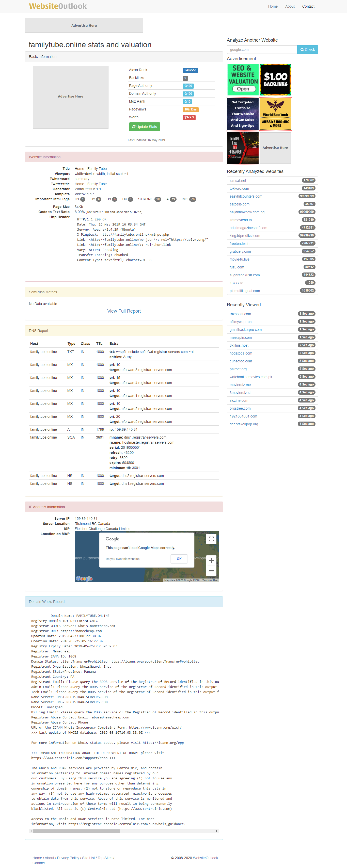This screenshot has width=347, height=868.
Task: Open ofilmywap.run in recently viewed
Action: (241, 322)
